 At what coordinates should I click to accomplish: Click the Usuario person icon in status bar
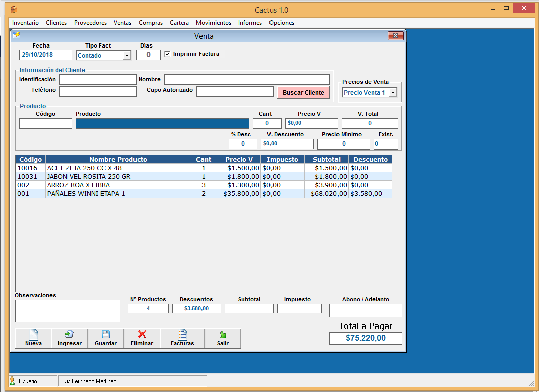point(13,381)
